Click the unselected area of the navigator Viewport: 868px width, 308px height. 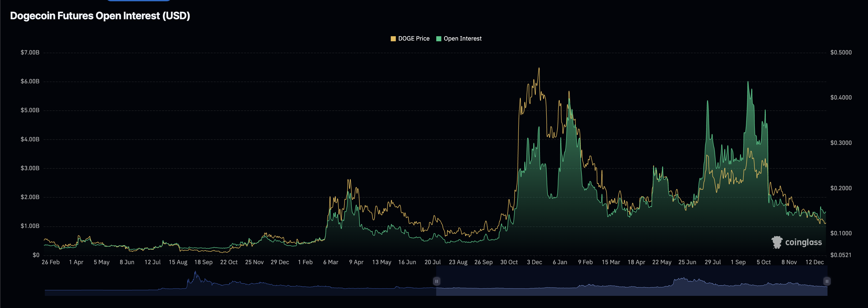[x=240, y=281]
